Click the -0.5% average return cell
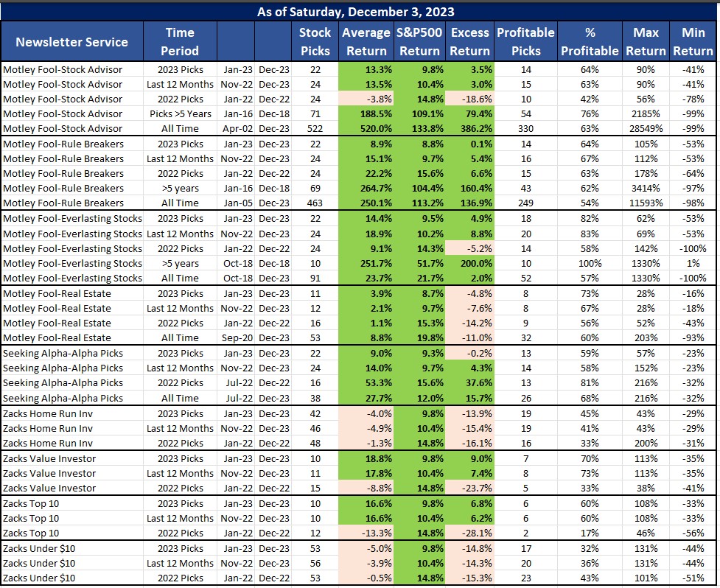The width and height of the screenshot is (720, 588). [366, 578]
